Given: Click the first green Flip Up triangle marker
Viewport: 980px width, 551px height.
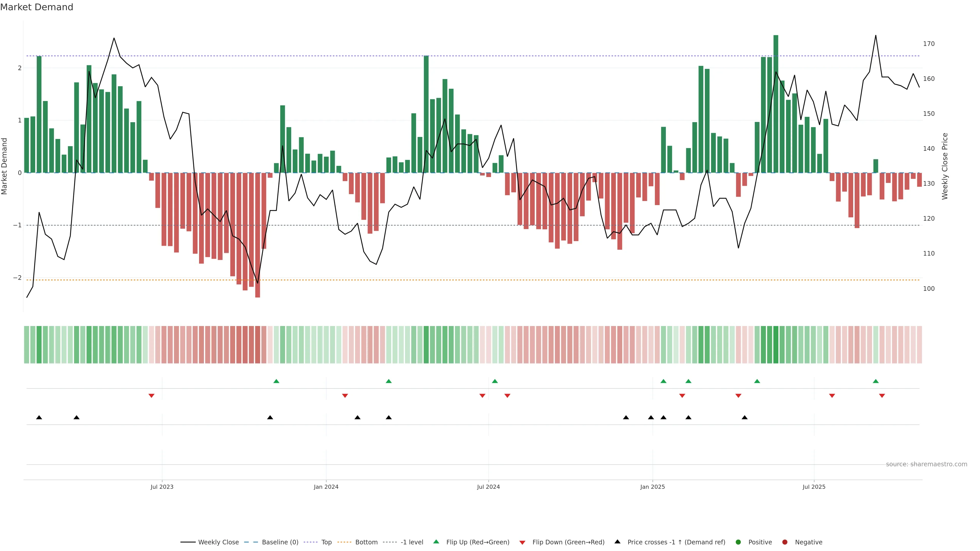Looking at the screenshot, I should pos(277,381).
